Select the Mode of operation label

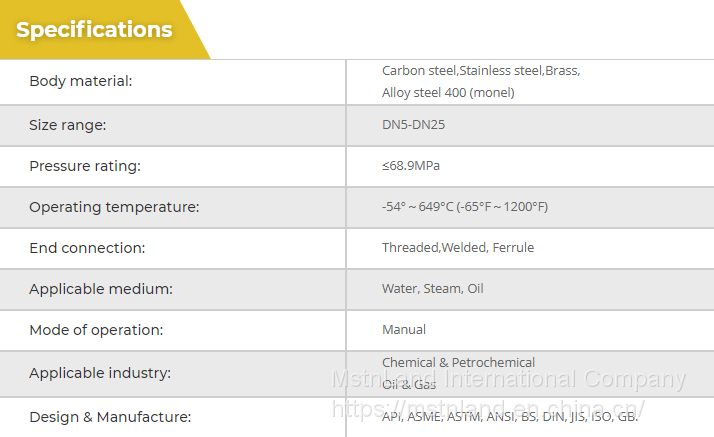[96, 330]
